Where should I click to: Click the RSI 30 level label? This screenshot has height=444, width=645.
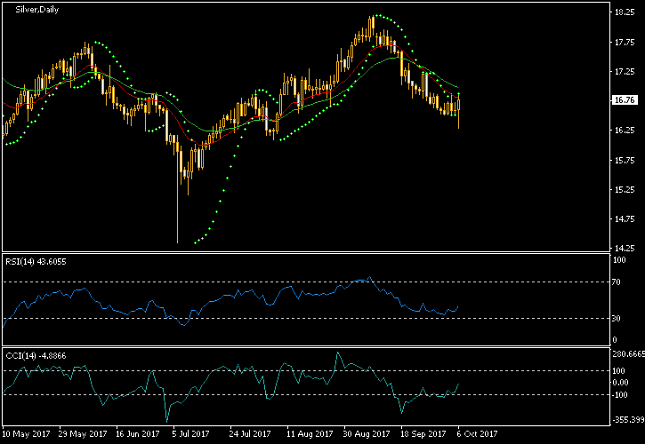(x=616, y=318)
